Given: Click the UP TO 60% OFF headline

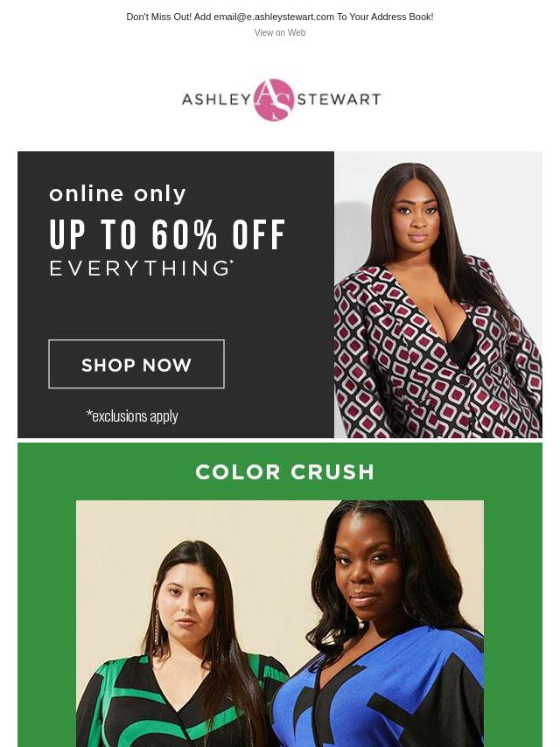Looking at the screenshot, I should click(x=167, y=234).
